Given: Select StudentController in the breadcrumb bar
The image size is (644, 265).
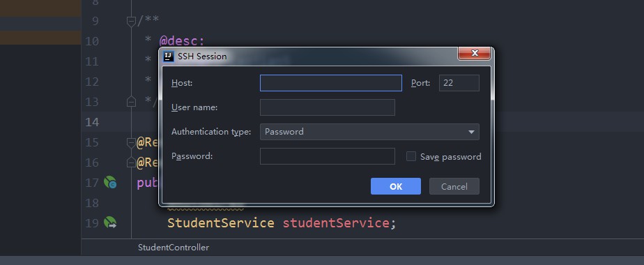Looking at the screenshot, I should (x=174, y=248).
